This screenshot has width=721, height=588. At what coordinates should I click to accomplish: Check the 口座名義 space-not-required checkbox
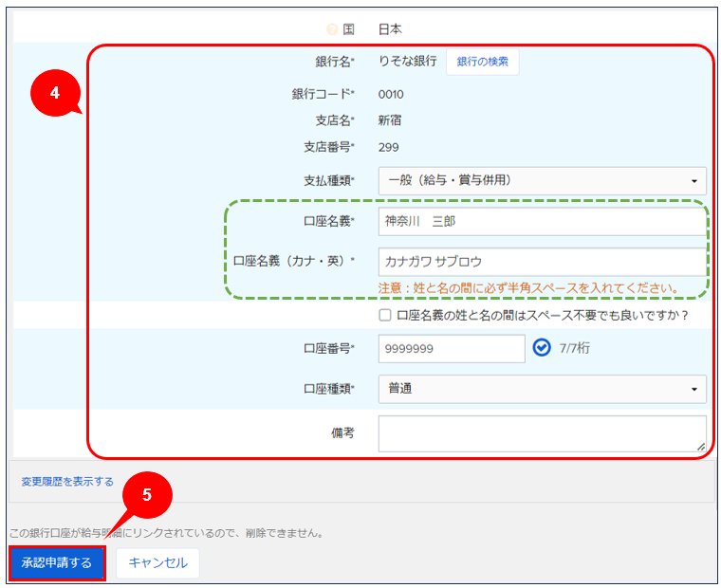pos(385,315)
